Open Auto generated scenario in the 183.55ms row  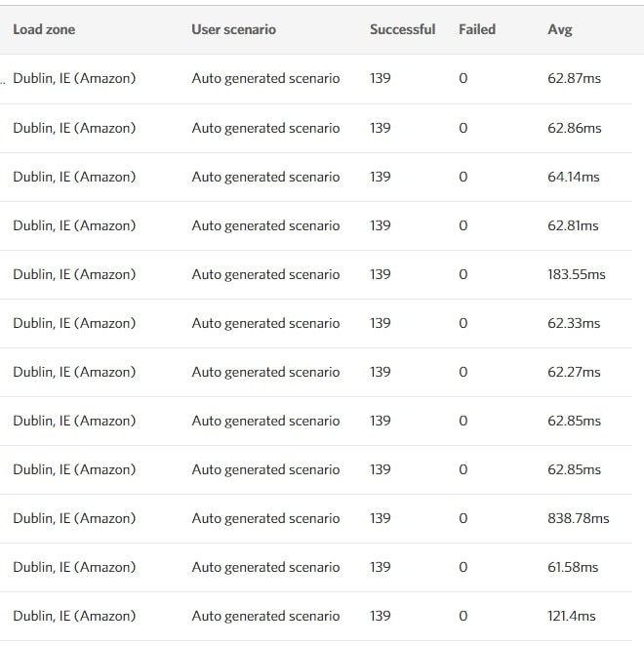(265, 274)
